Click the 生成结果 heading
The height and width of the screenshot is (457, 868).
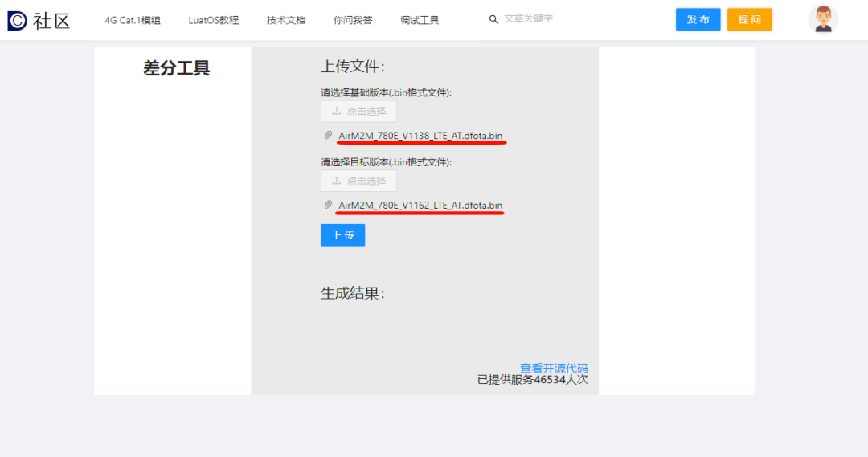[353, 293]
